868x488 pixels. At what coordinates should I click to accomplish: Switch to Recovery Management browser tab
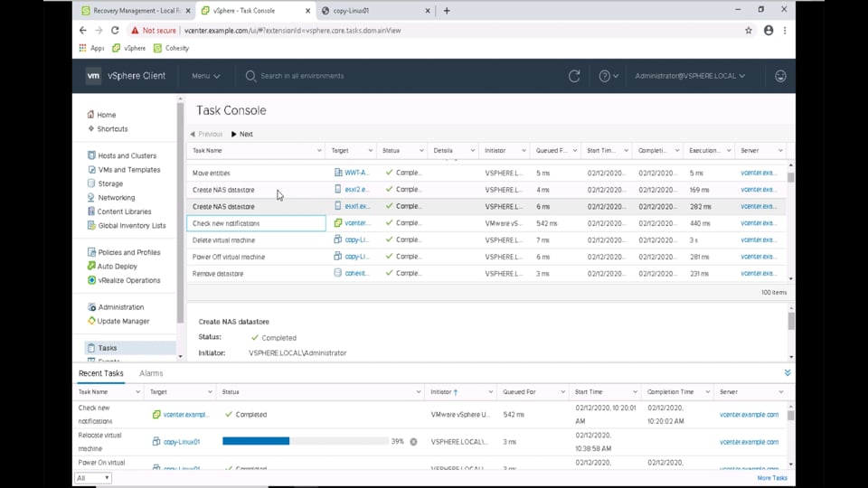(x=137, y=11)
